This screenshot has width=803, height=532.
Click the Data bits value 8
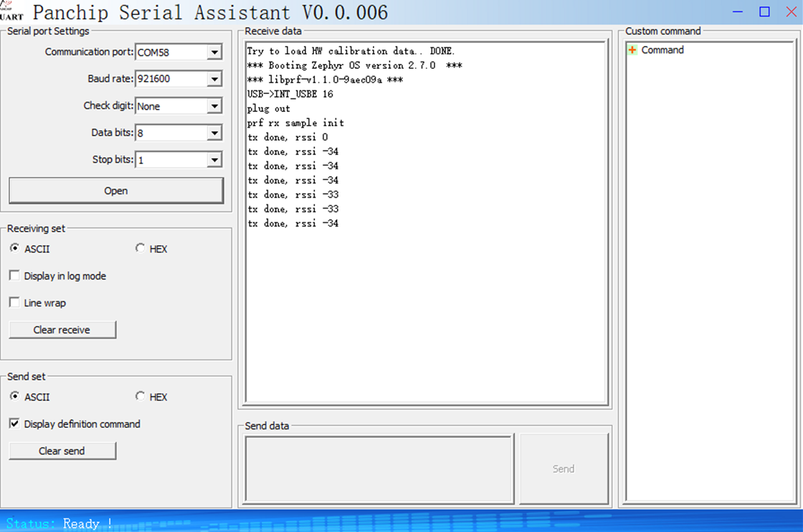tap(172, 133)
